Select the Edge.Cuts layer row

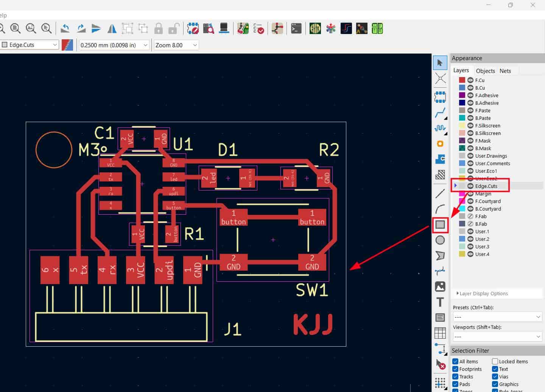point(498,186)
